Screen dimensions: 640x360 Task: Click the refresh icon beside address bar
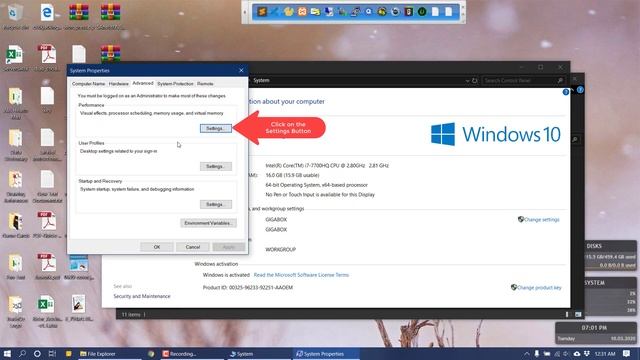click(475, 80)
